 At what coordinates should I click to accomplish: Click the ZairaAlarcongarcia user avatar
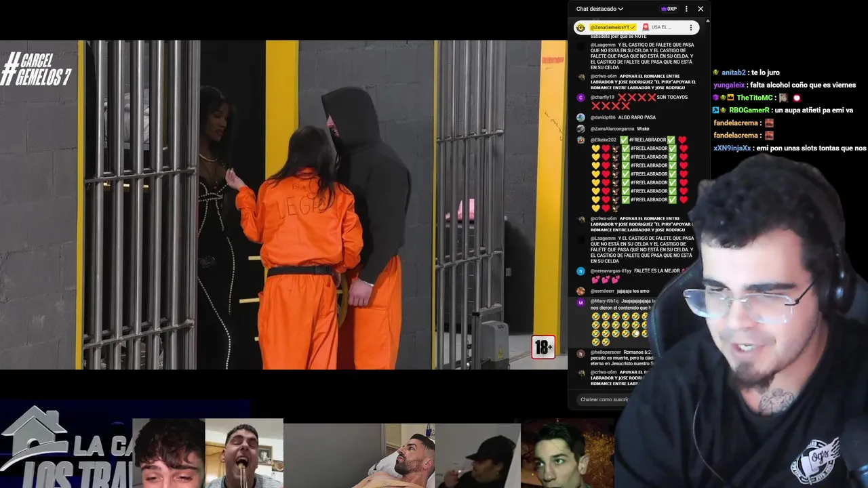(x=580, y=129)
